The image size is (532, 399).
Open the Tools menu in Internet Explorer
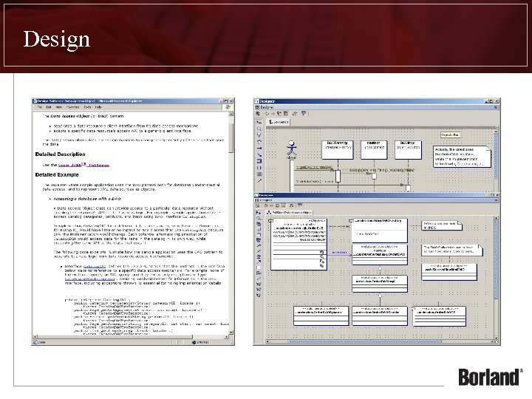87,107
